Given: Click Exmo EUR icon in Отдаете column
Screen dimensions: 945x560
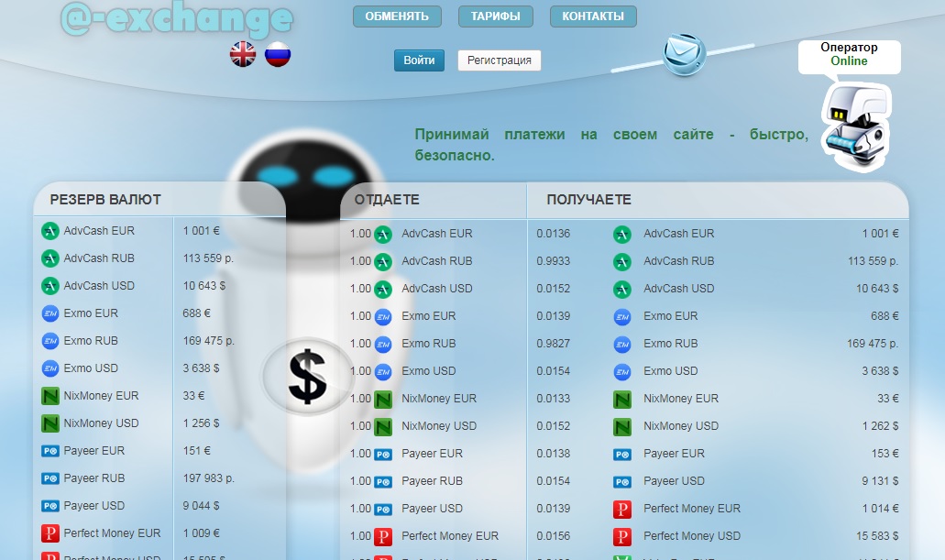Looking at the screenshot, I should point(383,316).
